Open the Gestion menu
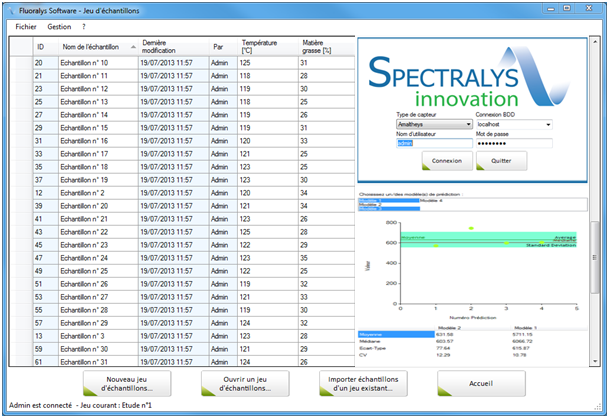 pos(60,26)
